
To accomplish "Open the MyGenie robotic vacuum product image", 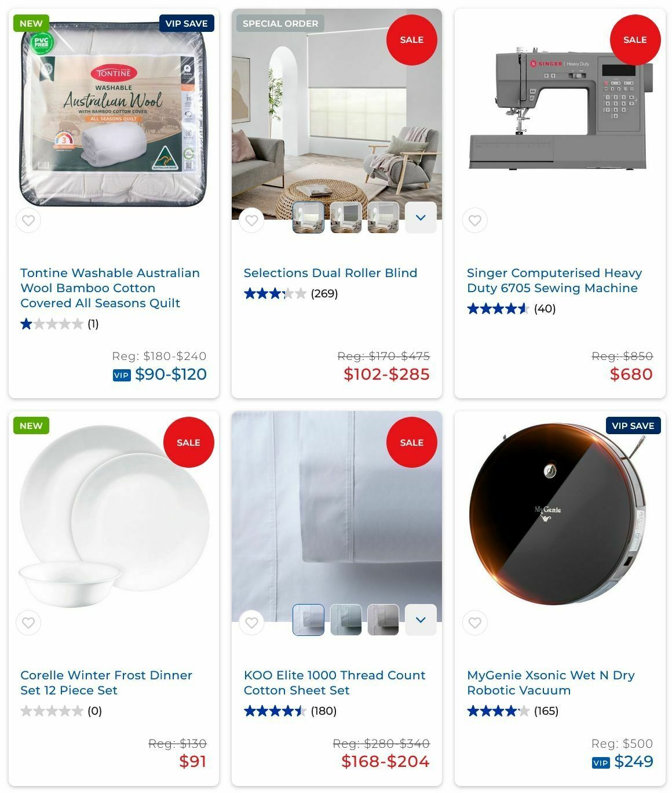I will (560, 516).
